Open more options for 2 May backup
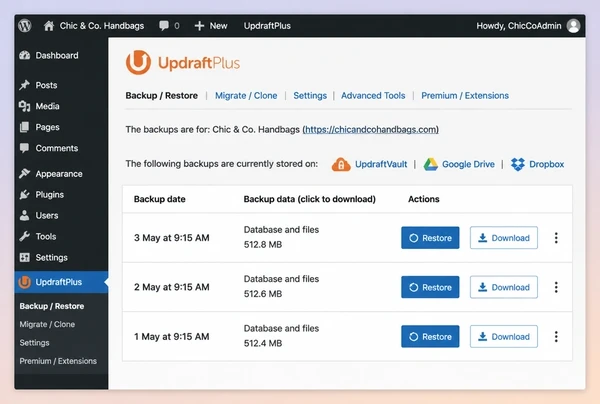 pos(556,287)
